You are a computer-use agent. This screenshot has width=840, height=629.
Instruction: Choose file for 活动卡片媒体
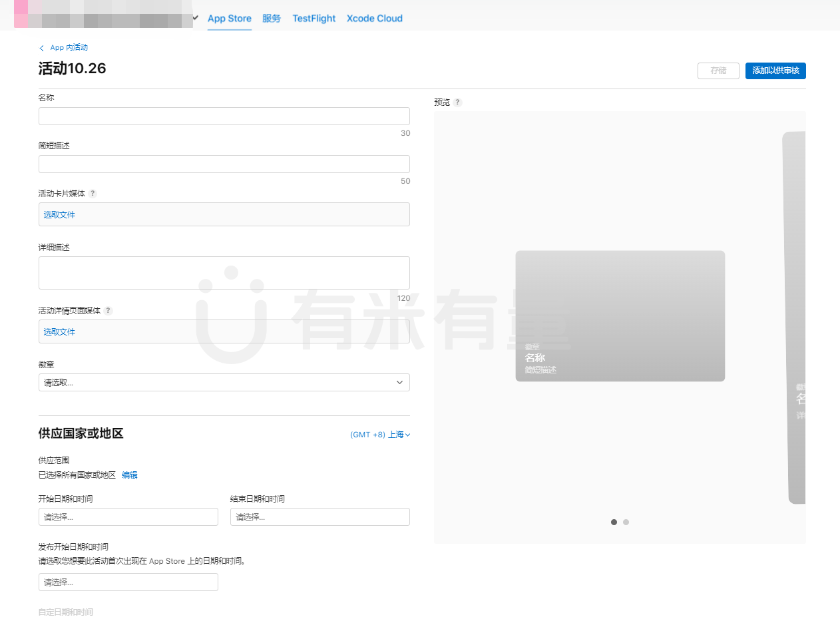click(x=60, y=215)
